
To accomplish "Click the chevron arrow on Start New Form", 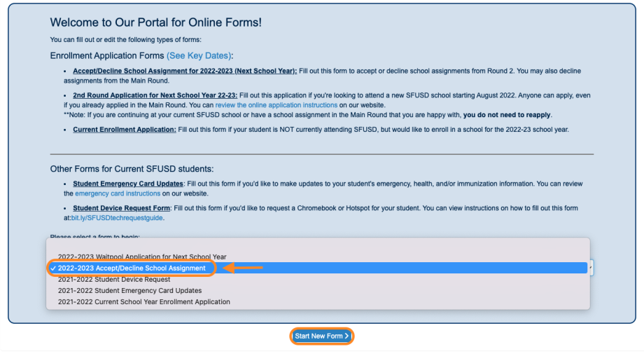I will [x=346, y=336].
